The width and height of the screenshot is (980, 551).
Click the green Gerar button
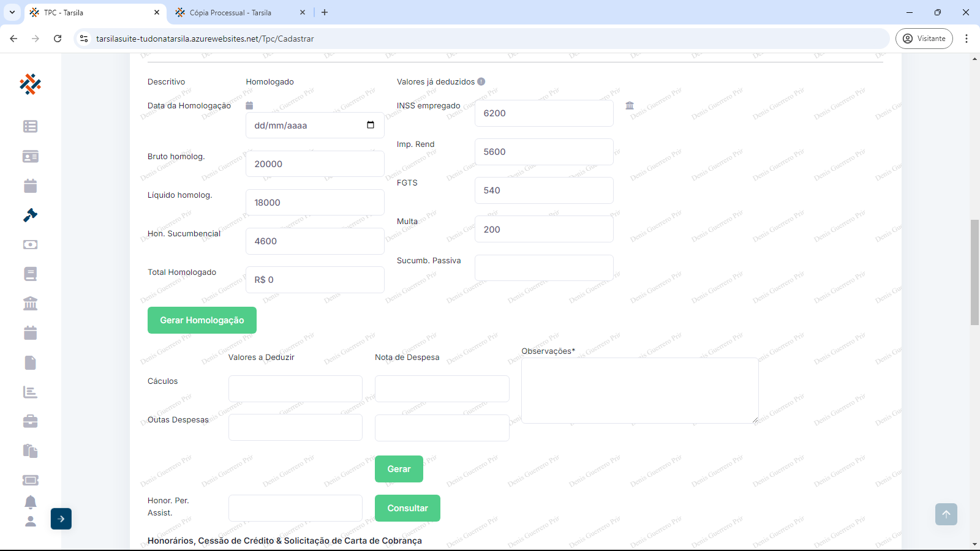point(399,469)
